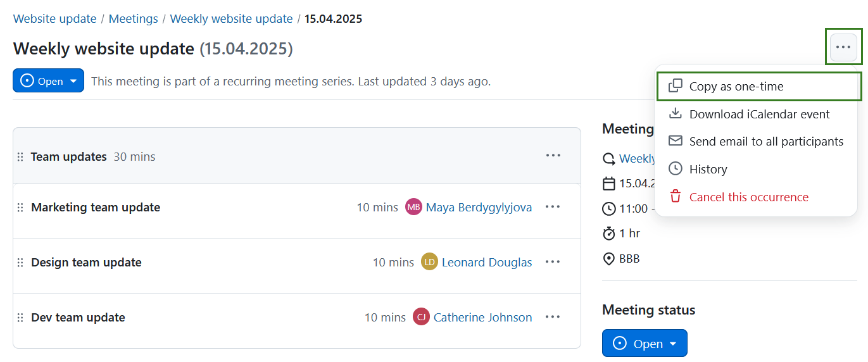Screen dimensions: 868x362
Task: Open ellipsis menu for Dev team update
Action: click(553, 317)
